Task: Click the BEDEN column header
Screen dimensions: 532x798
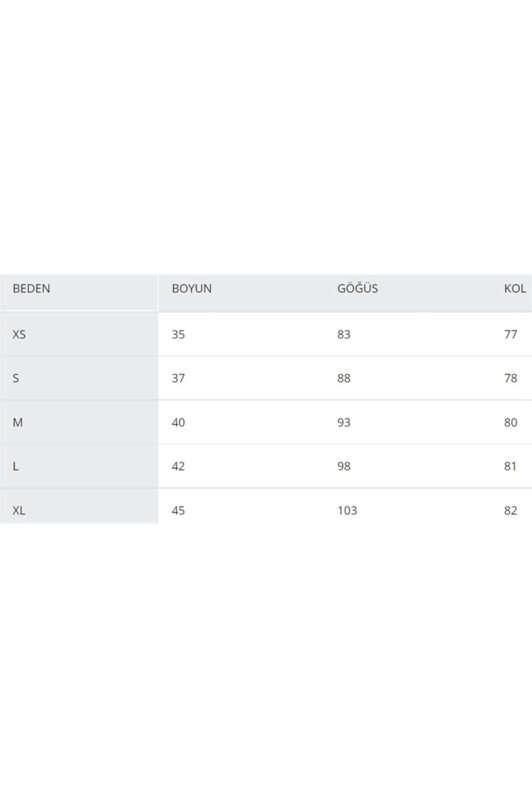Action: (31, 289)
